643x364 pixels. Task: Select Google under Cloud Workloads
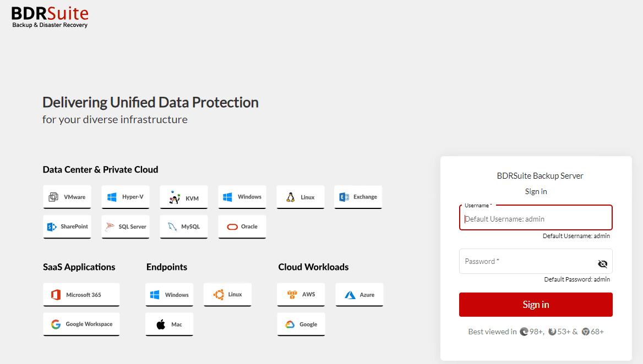[301, 324]
